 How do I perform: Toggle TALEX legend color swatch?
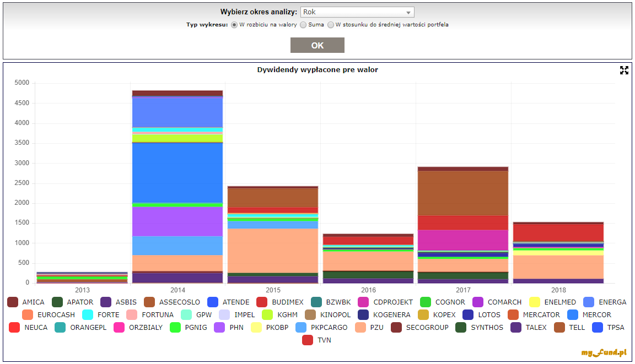[x=516, y=327]
